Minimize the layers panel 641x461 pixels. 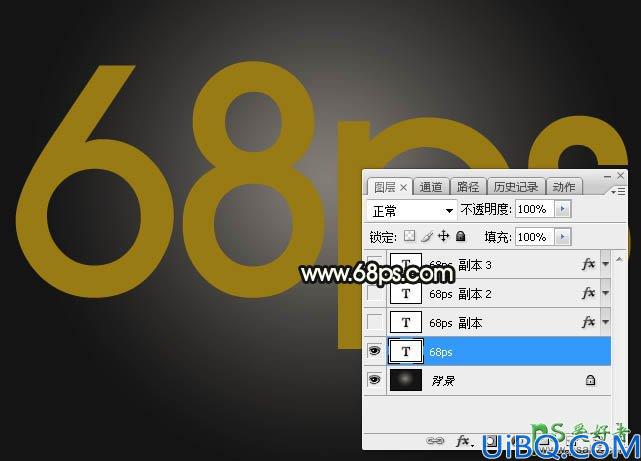pos(607,176)
